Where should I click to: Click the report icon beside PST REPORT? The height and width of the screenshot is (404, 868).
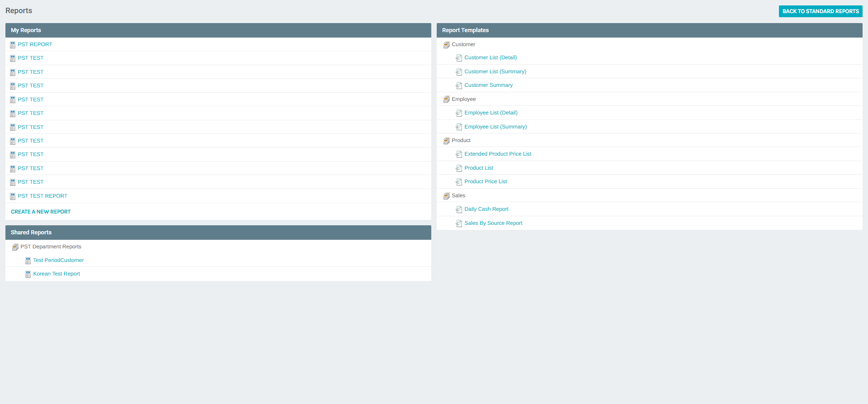13,45
